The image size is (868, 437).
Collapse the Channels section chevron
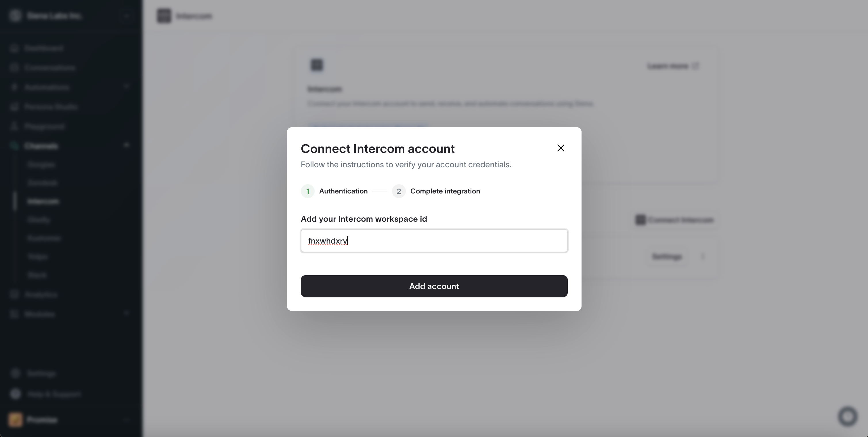(126, 146)
